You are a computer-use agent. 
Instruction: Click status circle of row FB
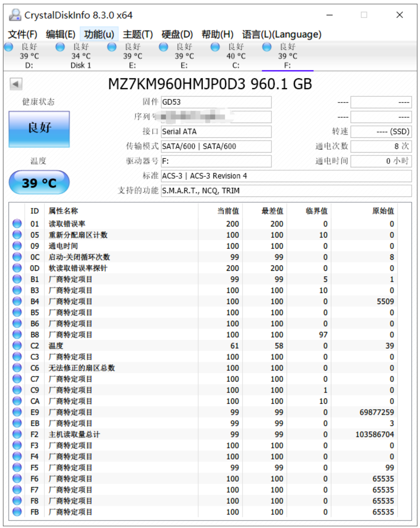coord(17,512)
